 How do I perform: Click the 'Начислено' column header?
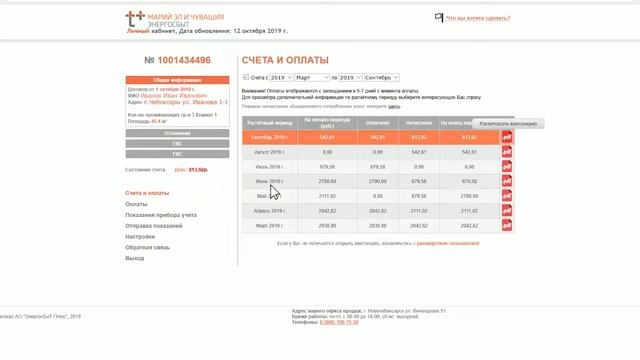(x=419, y=123)
